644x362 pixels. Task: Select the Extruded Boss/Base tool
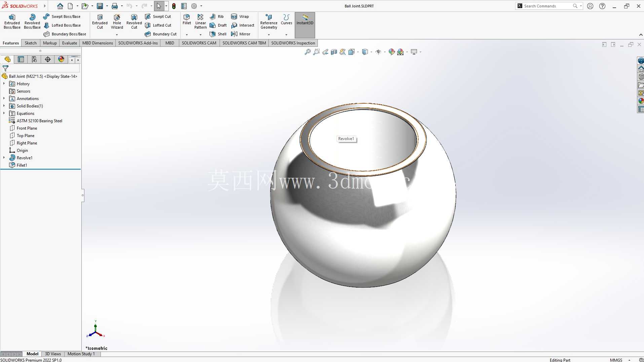tap(12, 22)
